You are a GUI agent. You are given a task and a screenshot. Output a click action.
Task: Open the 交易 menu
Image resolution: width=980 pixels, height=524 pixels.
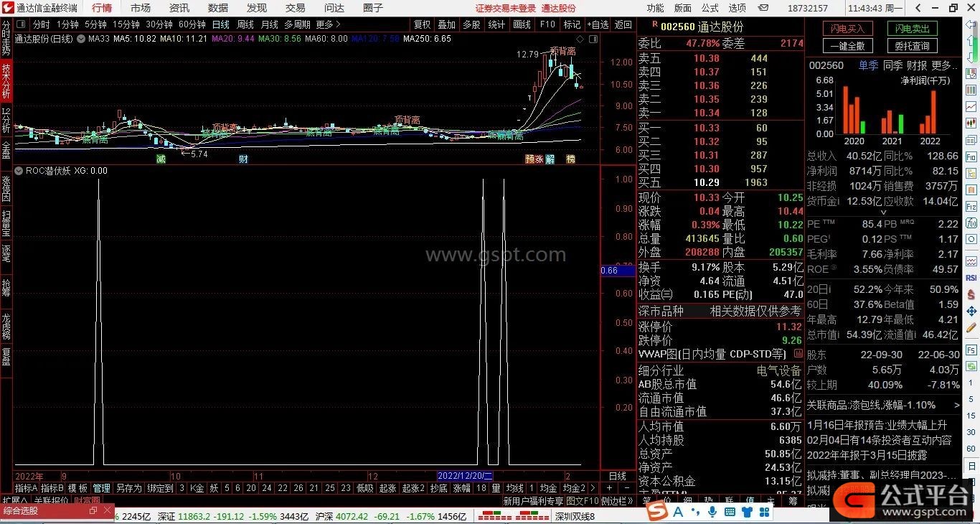(x=296, y=8)
